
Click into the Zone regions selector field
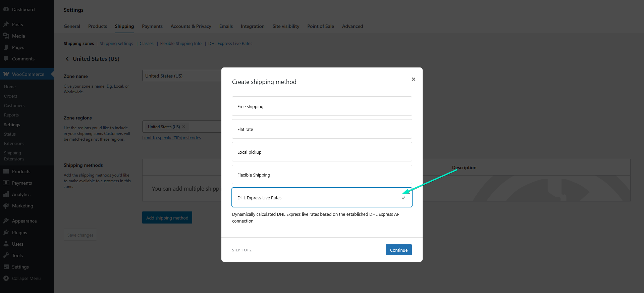point(182,127)
